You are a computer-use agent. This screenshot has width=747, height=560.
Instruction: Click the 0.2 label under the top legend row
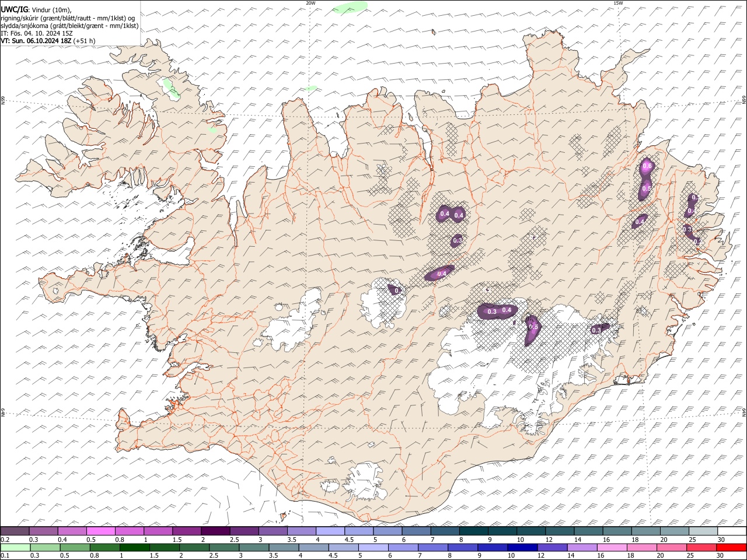[4, 540]
